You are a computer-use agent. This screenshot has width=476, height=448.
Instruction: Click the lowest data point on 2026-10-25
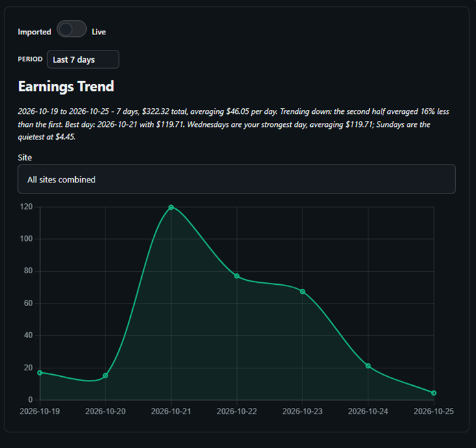pos(434,393)
